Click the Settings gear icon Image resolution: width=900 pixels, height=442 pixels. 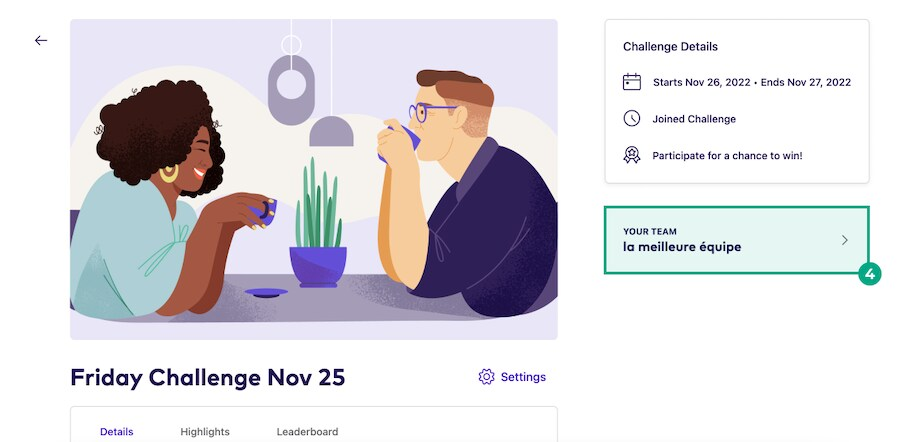coord(487,377)
